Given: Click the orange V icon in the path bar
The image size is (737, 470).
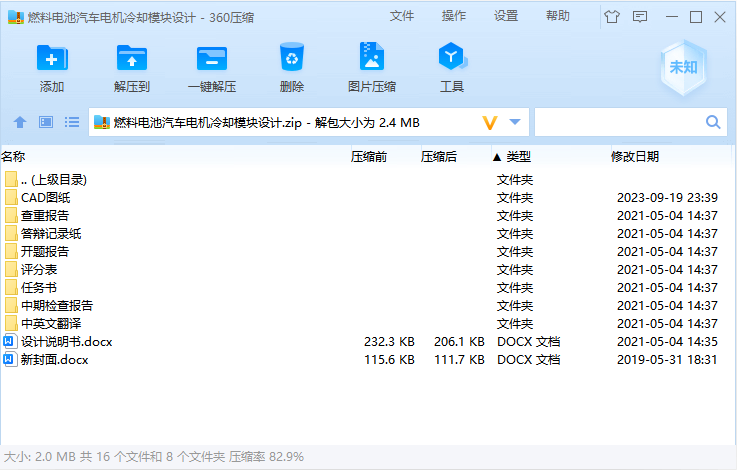Looking at the screenshot, I should tap(490, 123).
